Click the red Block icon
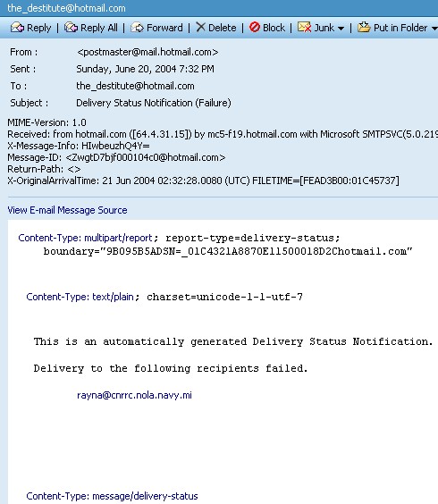This screenshot has height=504, width=438. [255, 27]
